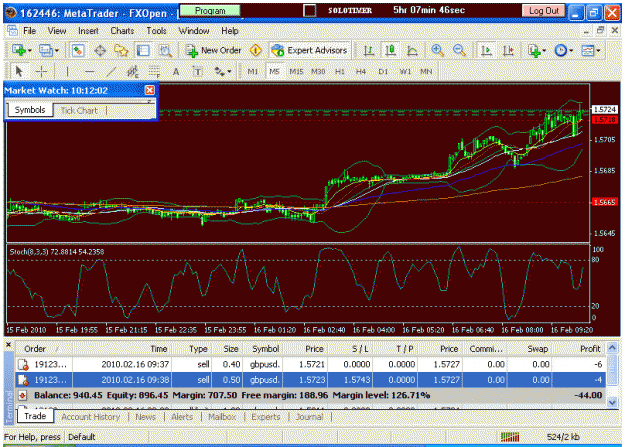The height and width of the screenshot is (447, 625).
Task: Open the New Chart icon
Action: point(18,51)
